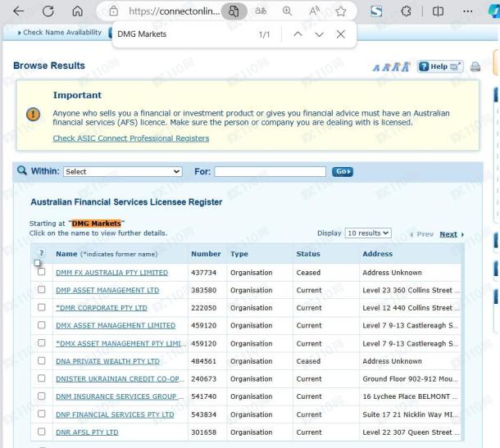
Task: Tick checkbox for DMM FX AUSTRALIA PTY LIMITED
Action: click(x=42, y=272)
